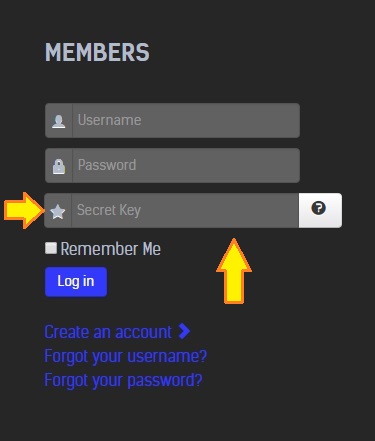Viewport: 375px width, 441px height.
Task: Click the star icon beside Secret Key
Action: pos(58,212)
